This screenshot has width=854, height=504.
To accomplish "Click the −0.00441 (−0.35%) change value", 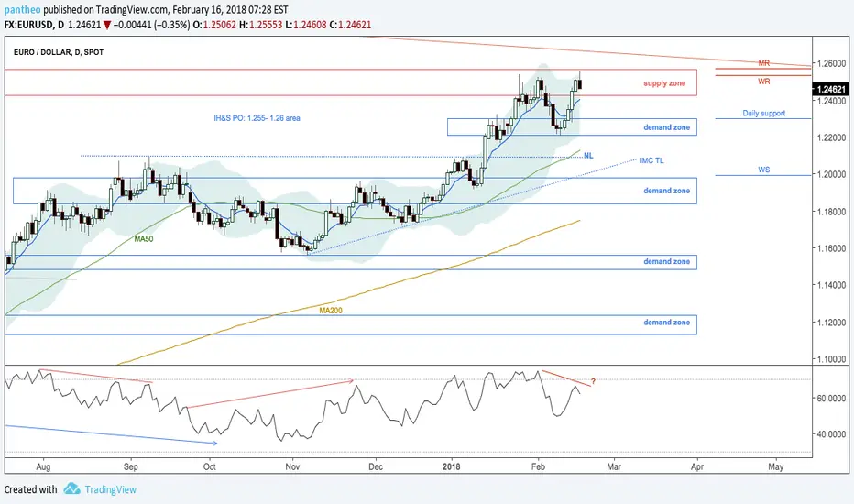I will pos(152,25).
